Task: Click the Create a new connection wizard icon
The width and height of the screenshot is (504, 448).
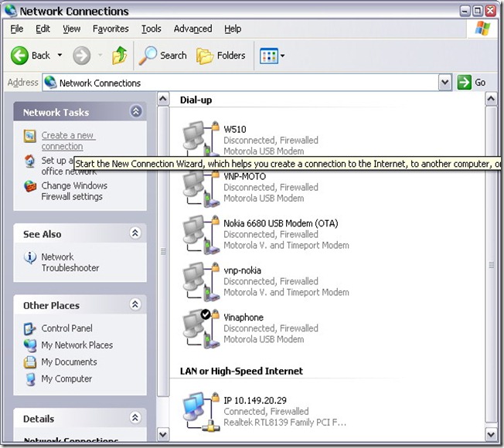Action: [x=29, y=136]
